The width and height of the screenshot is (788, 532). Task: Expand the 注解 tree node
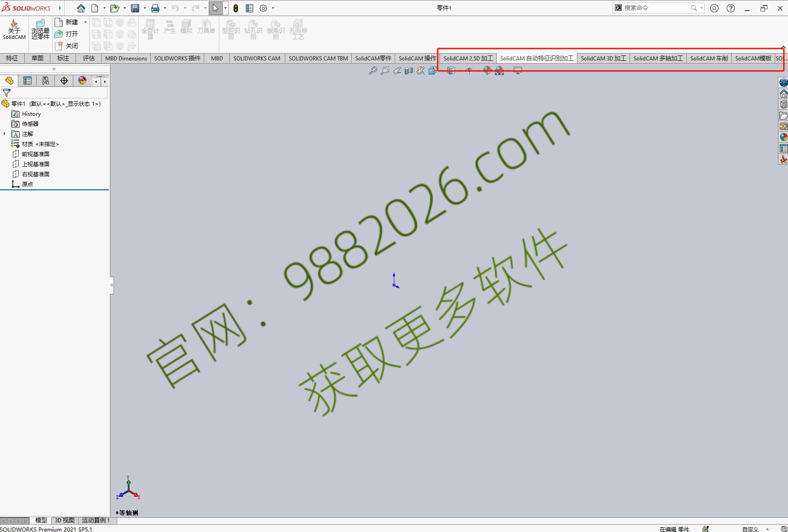[5, 134]
